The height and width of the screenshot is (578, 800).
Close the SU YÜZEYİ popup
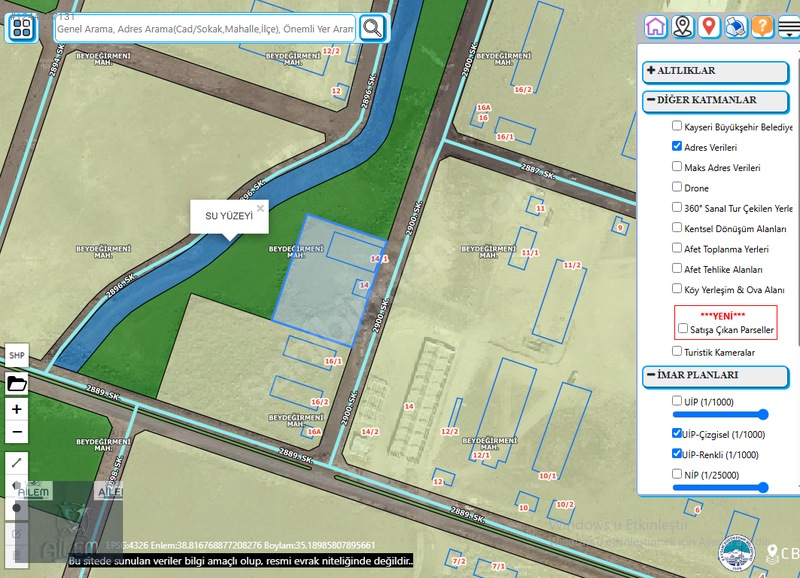coord(260,208)
